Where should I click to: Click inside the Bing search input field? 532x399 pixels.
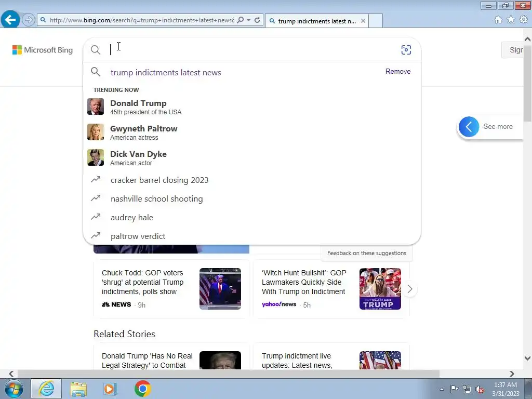pos(251,50)
